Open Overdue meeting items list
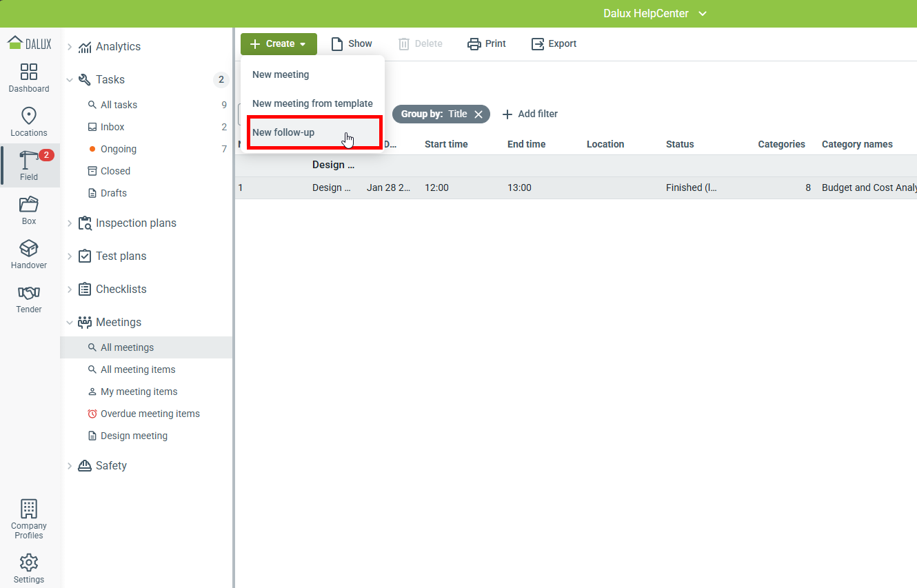 coord(150,414)
